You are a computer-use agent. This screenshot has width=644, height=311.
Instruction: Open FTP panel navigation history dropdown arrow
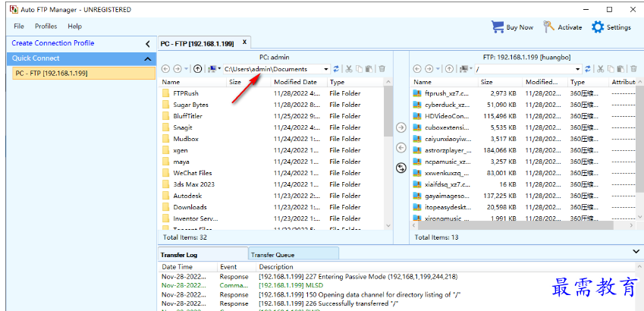438,69
